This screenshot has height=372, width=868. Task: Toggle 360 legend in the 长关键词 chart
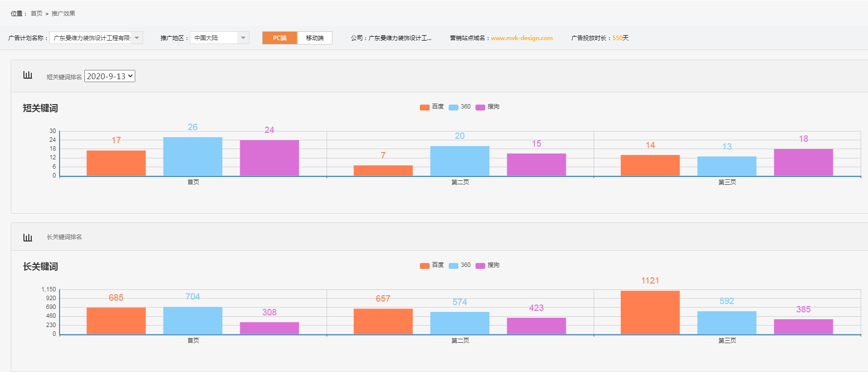460,265
